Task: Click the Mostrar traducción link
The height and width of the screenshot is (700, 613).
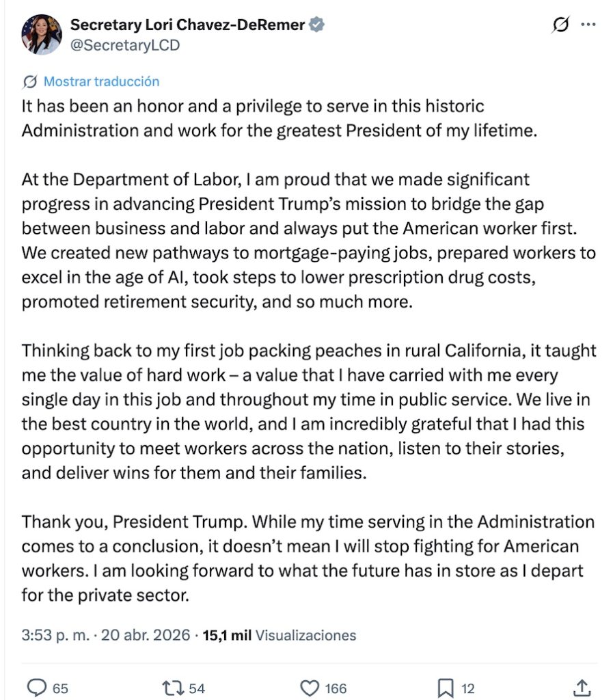Action: pos(101,82)
